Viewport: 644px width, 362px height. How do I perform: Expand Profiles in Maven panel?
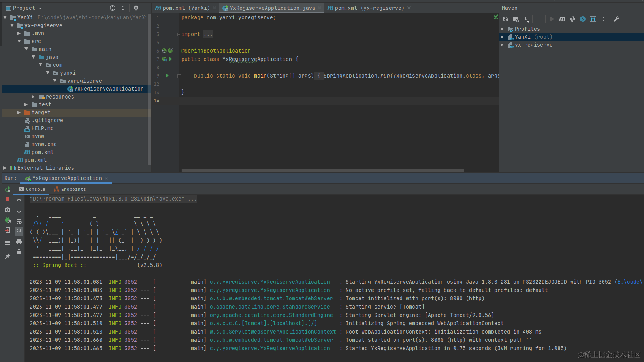click(x=502, y=29)
